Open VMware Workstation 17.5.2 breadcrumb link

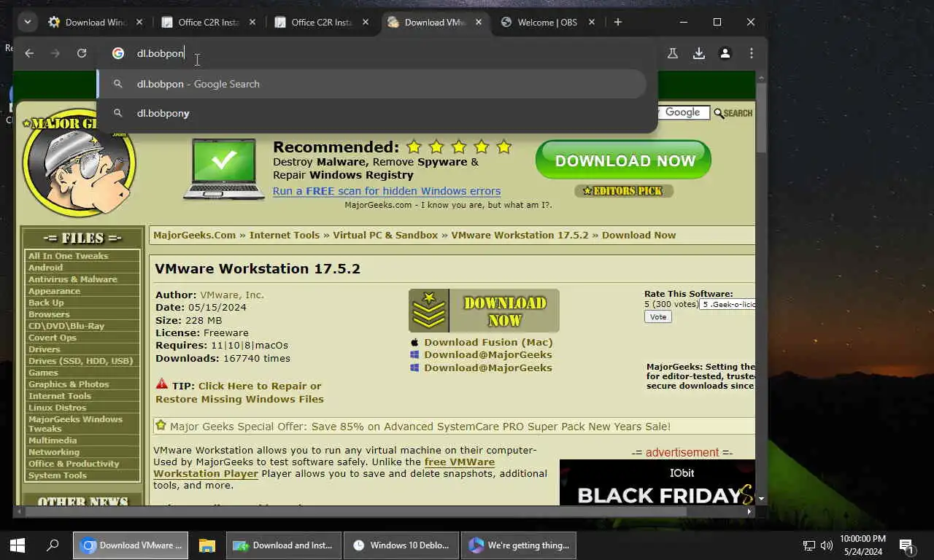tap(520, 235)
